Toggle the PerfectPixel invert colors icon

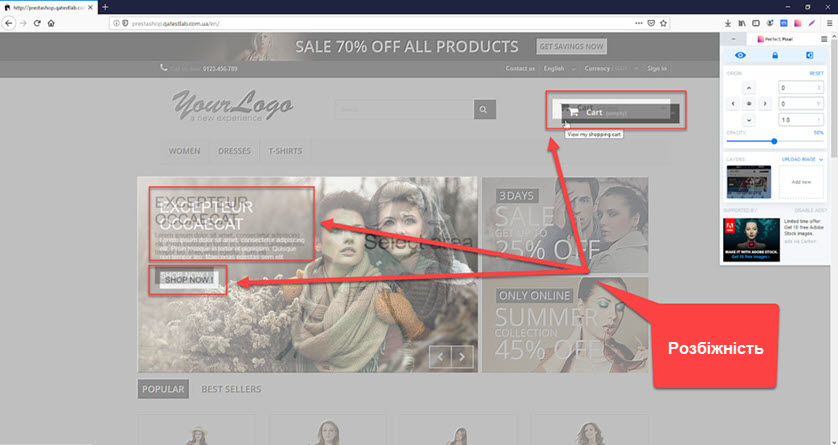click(x=809, y=56)
